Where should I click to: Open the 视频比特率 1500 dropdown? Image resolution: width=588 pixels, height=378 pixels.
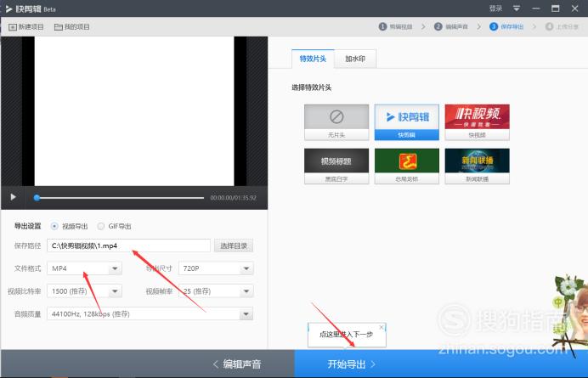pyautogui.click(x=84, y=291)
